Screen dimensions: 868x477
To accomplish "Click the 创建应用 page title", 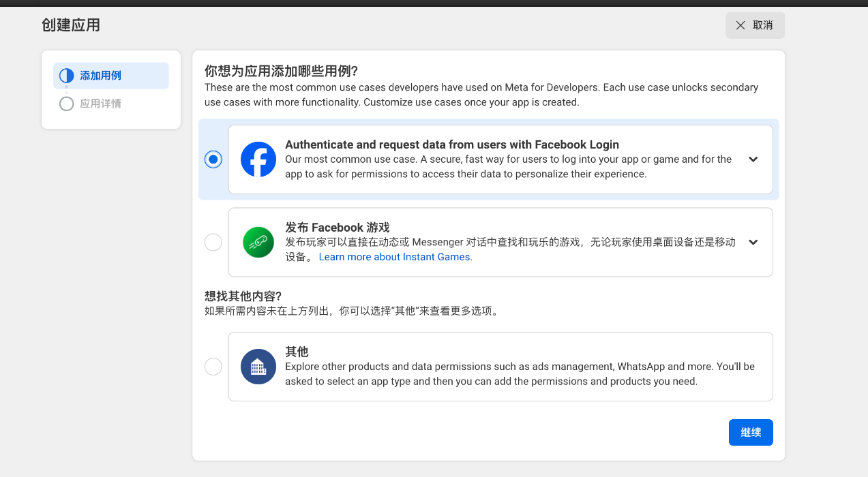I will click(71, 25).
